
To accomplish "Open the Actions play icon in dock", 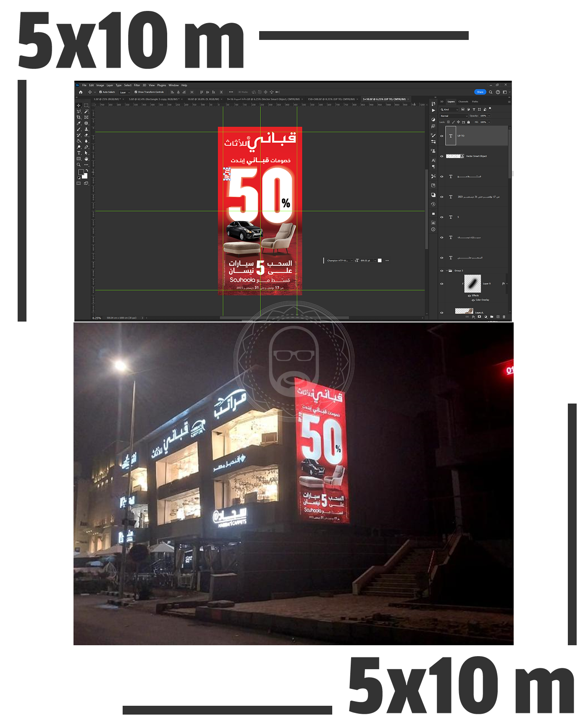I will click(433, 110).
